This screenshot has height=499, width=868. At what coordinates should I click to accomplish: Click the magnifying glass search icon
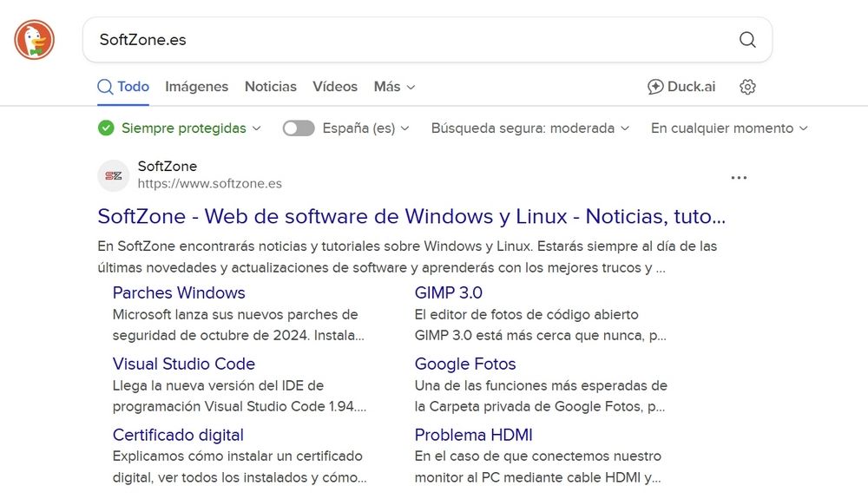(x=747, y=40)
